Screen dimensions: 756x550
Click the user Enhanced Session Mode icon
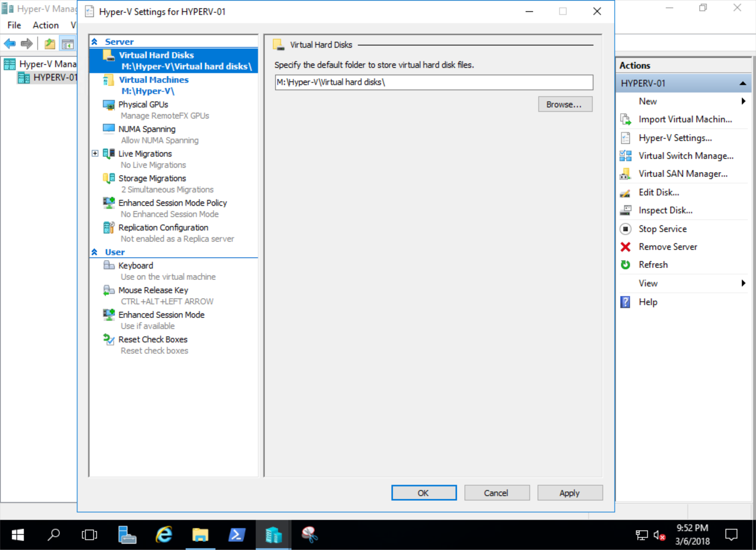click(x=108, y=315)
